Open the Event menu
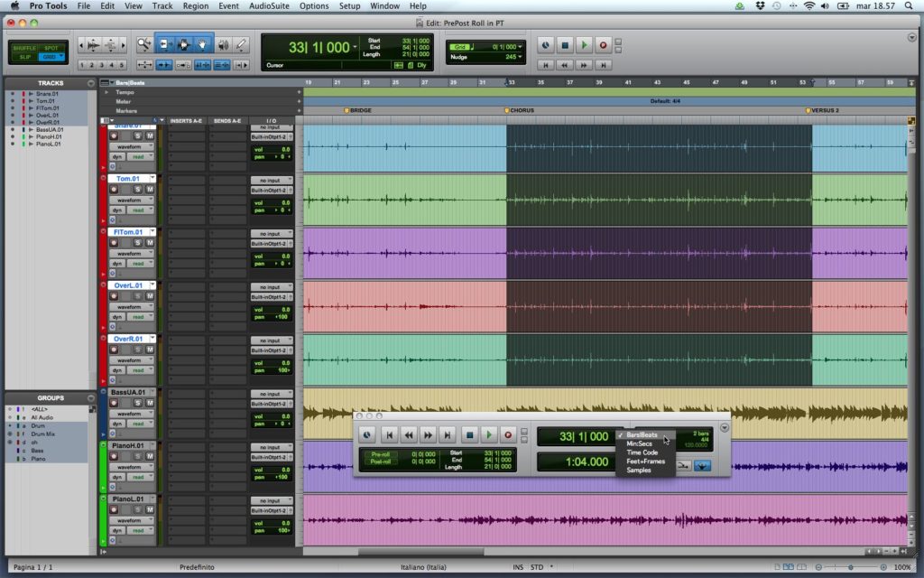This screenshot has height=578, width=924. [x=228, y=6]
